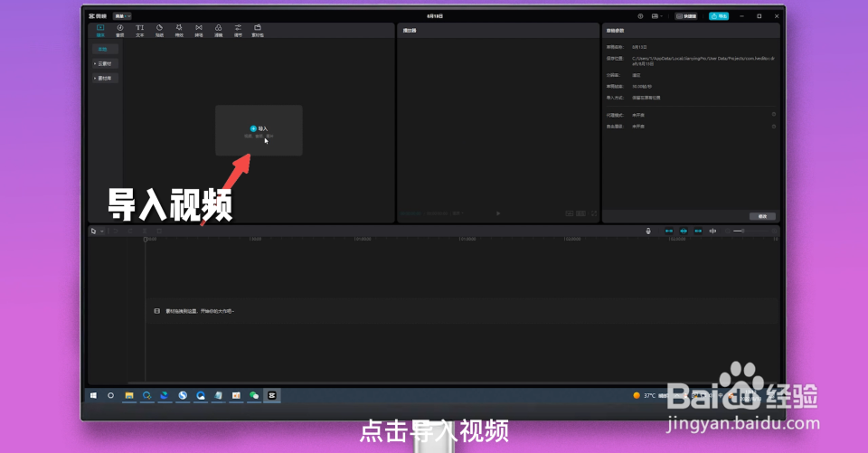
Task: Toggle the second blue auto-snap button
Action: [x=684, y=231]
